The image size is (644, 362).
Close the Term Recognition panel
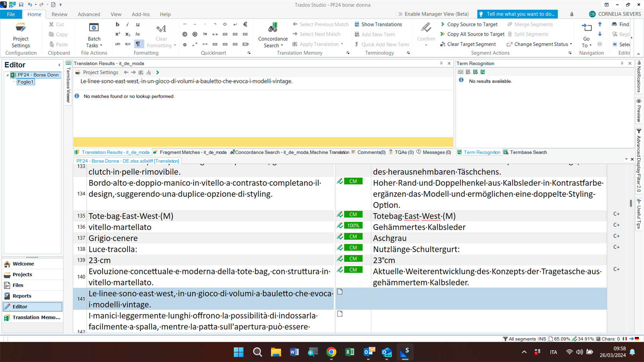pos(630,63)
